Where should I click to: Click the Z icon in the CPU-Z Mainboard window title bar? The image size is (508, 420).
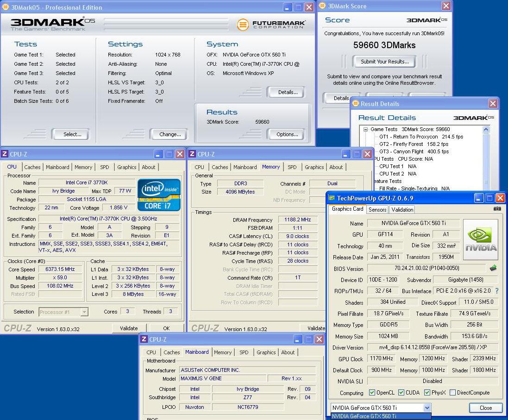coord(144,339)
